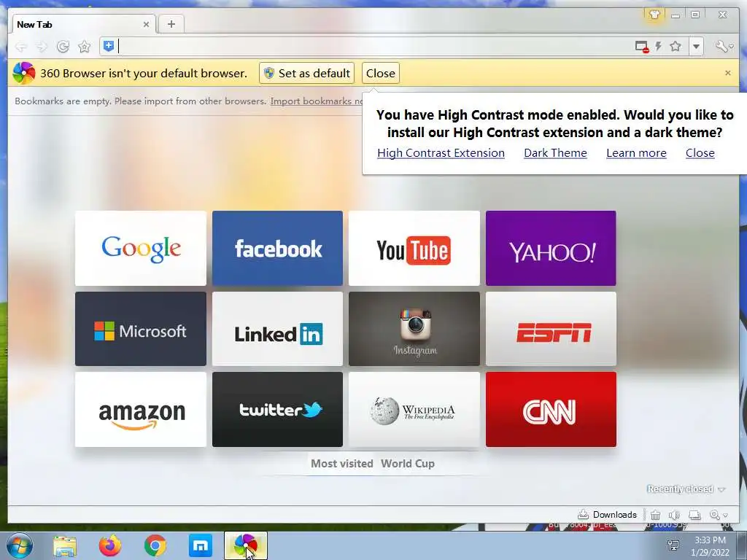This screenshot has height=560, width=747.
Task: Click Close link in High Contrast popup
Action: point(700,153)
